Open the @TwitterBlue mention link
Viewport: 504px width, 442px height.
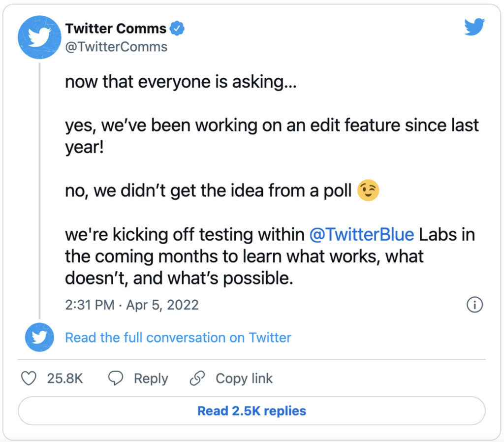coord(362,234)
